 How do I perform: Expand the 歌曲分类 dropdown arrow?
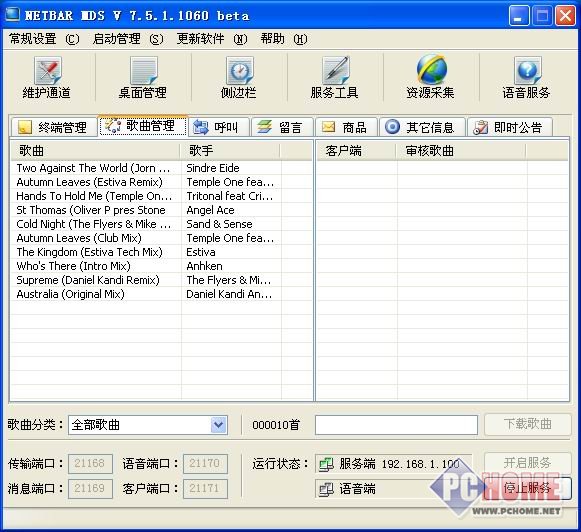(219, 425)
